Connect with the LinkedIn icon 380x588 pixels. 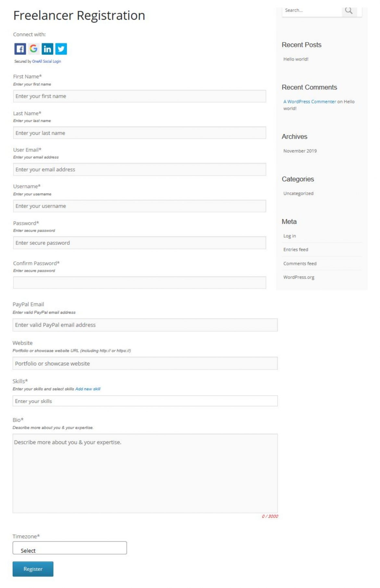[47, 49]
